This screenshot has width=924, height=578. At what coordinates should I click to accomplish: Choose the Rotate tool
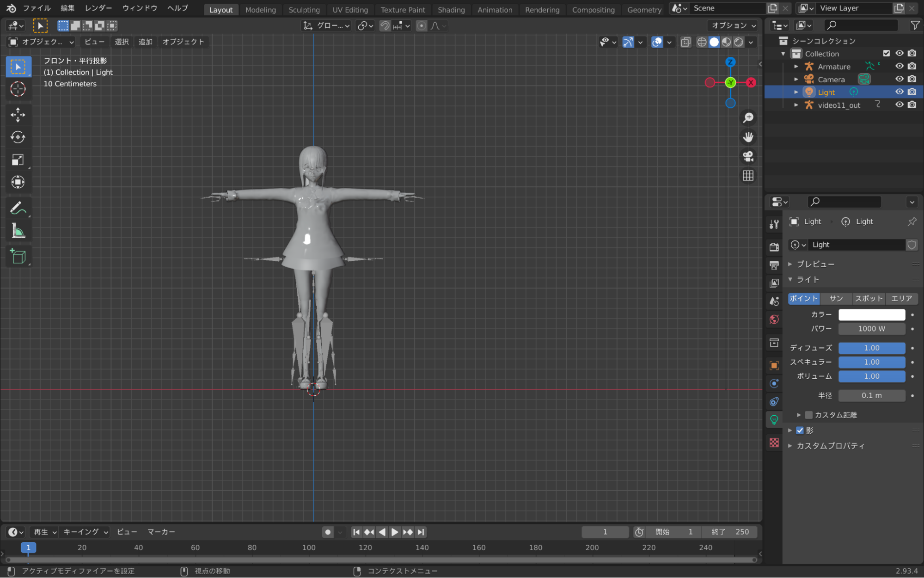[18, 137]
